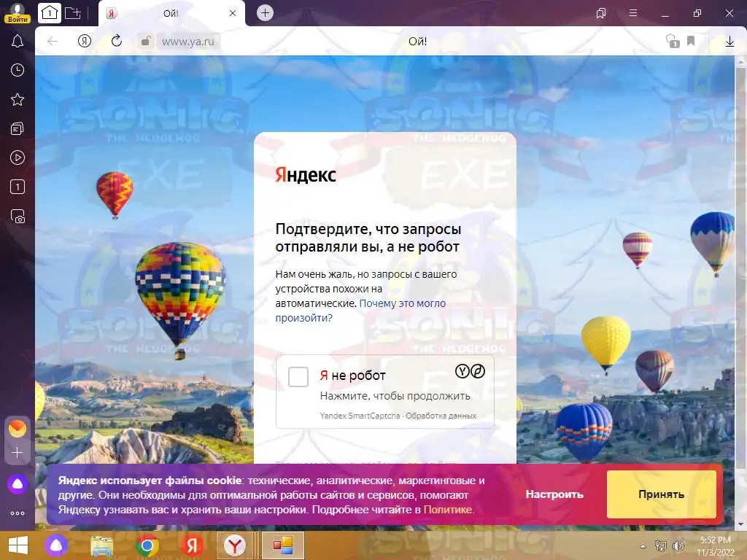Go back with the arrow button

(53, 42)
